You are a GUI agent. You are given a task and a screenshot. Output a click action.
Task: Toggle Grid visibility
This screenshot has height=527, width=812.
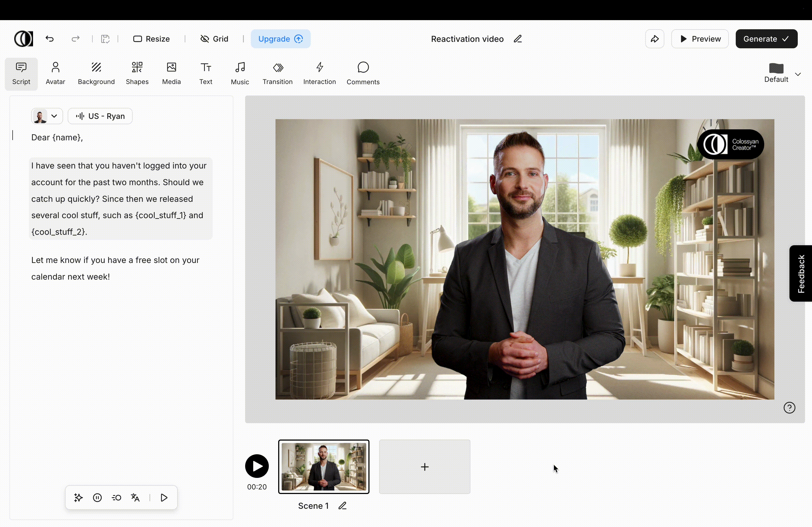pyautogui.click(x=214, y=39)
